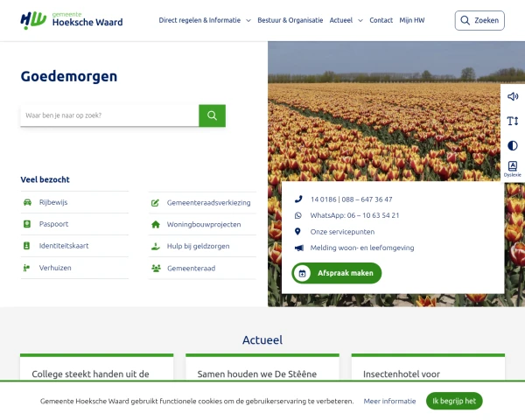Open the Contact menu item
525x420 pixels.
(381, 20)
